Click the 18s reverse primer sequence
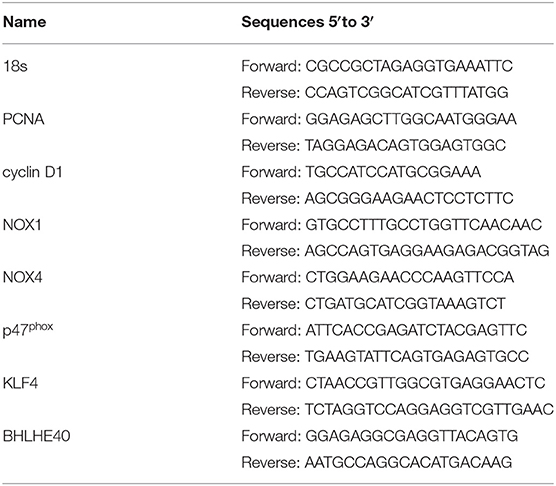The height and width of the screenshot is (486, 556). [x=406, y=93]
